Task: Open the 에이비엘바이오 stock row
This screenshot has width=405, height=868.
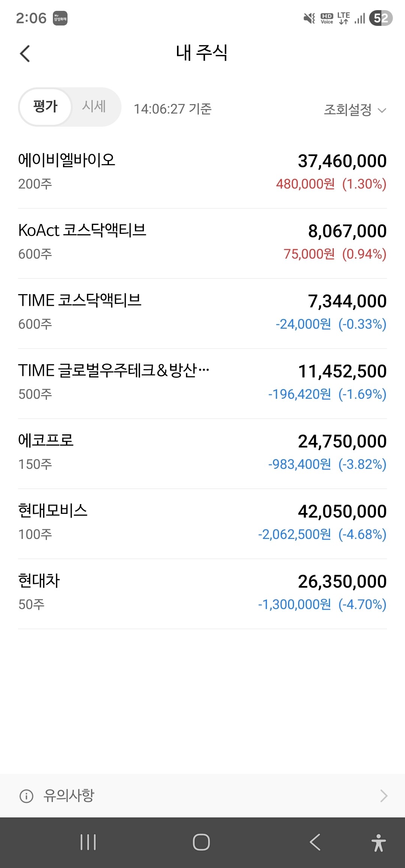Action: click(202, 172)
